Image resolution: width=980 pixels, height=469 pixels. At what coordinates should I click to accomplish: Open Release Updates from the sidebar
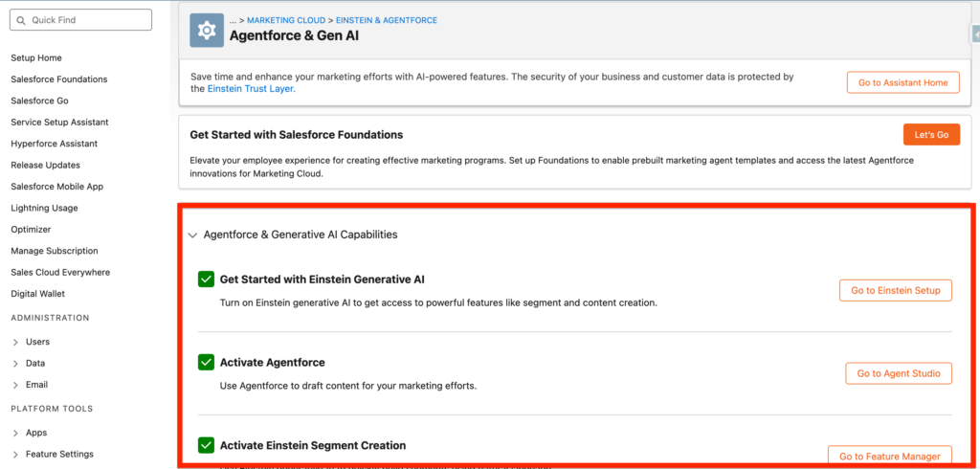pyautogui.click(x=44, y=165)
